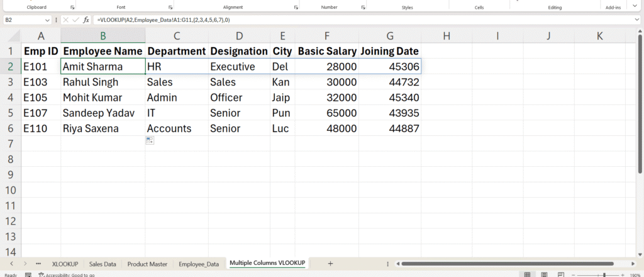Image resolution: width=644 pixels, height=277 pixels.
Task: Show hidden sheet tabs with ellipsis
Action: [x=38, y=264]
